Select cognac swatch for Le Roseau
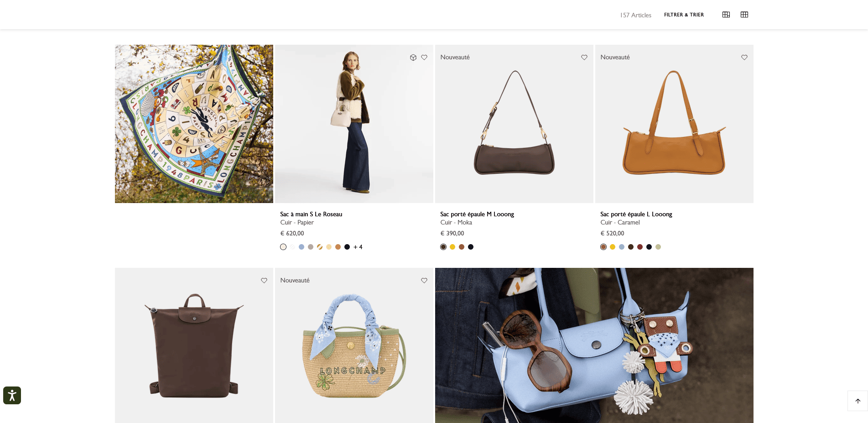The width and height of the screenshot is (868, 423). (338, 247)
